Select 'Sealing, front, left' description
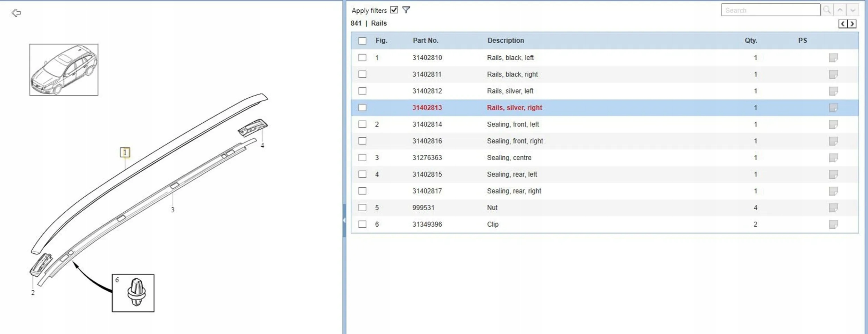The width and height of the screenshot is (868, 334). coord(513,124)
